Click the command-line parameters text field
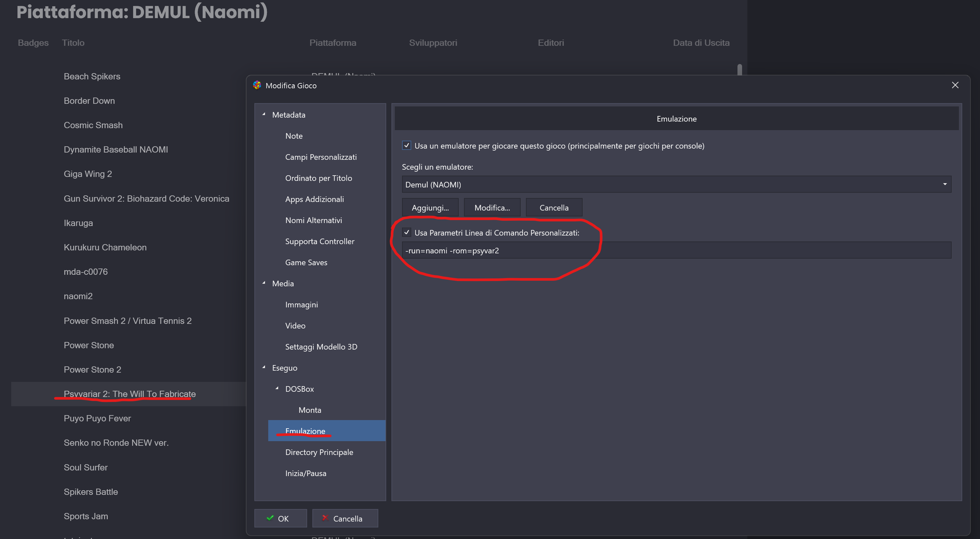 (677, 251)
